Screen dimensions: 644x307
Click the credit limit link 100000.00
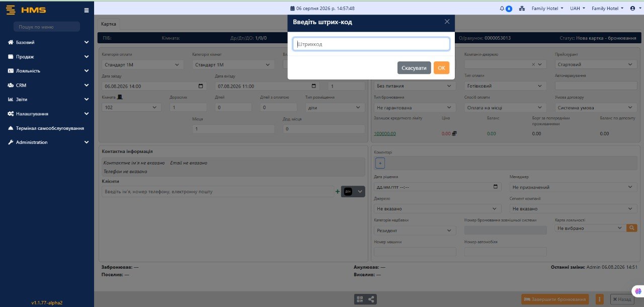(x=385, y=133)
